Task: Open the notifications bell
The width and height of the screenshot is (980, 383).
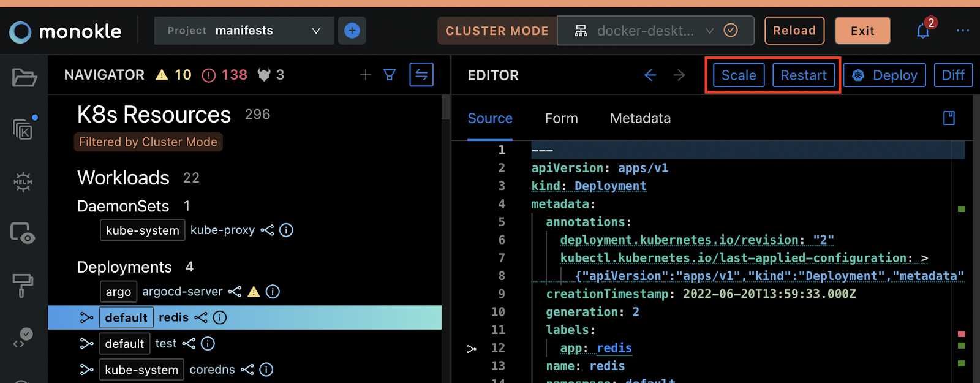Action: click(x=923, y=31)
